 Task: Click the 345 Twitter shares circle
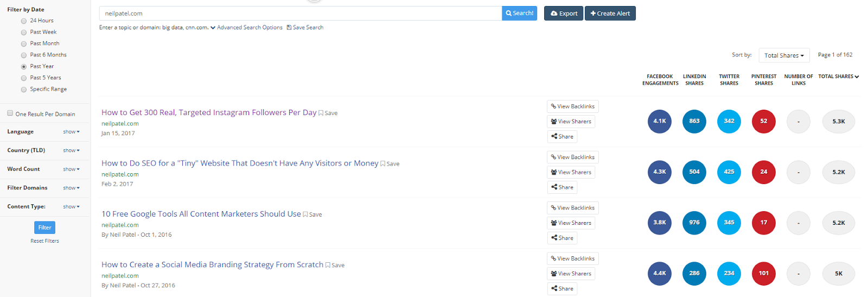729,223
